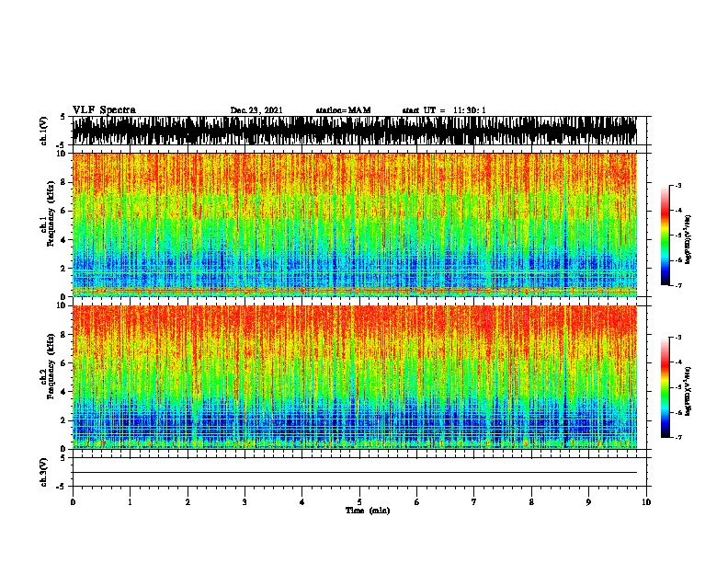Click the "6" kHz tick of ch.1 spectrogram
Image resolution: width=728 pixels, height=563 pixels.
click(x=64, y=211)
